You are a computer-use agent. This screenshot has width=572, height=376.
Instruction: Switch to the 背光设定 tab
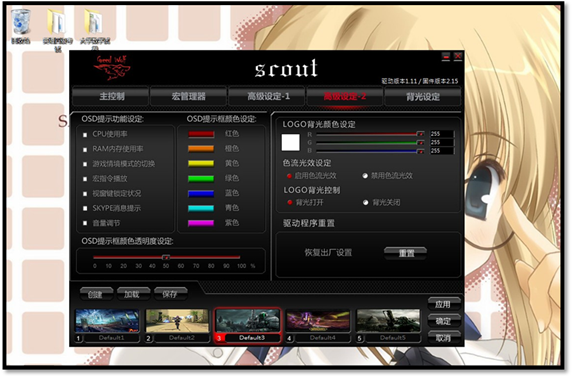(x=423, y=97)
